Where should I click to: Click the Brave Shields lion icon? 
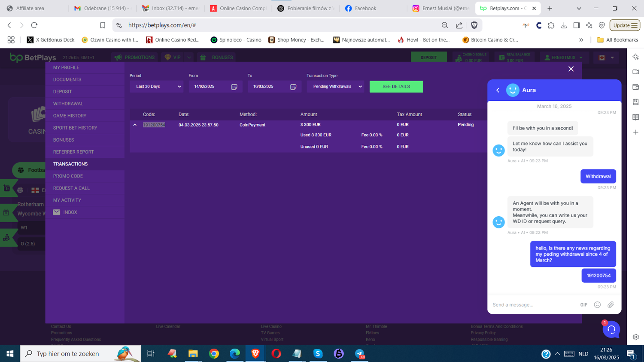pos(474,25)
